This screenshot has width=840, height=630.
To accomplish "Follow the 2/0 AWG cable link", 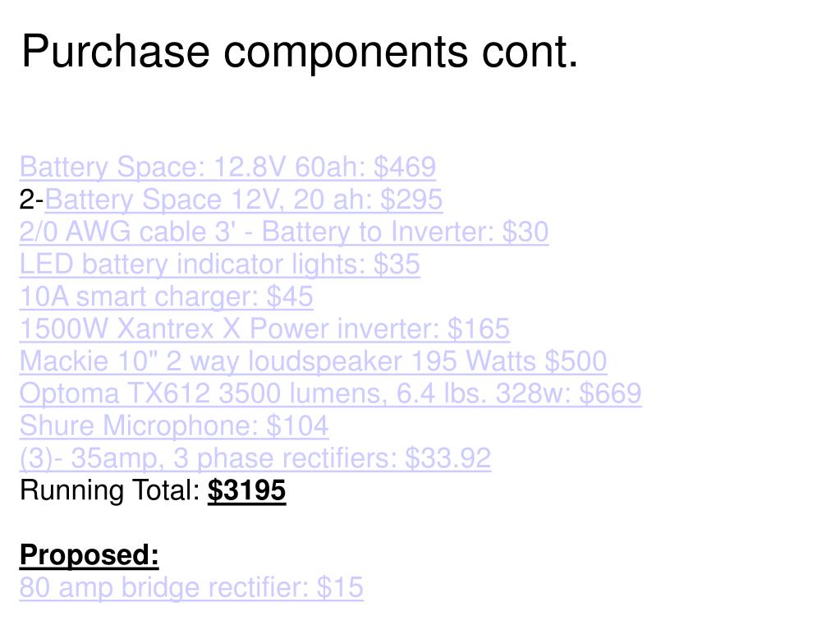I will pyautogui.click(x=284, y=232).
